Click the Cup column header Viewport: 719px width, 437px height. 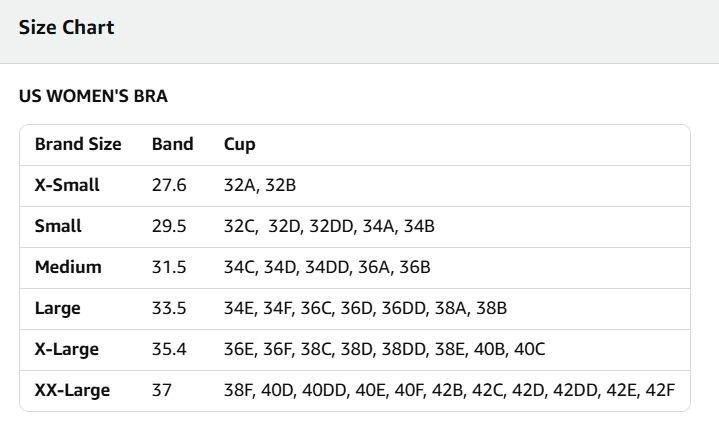(x=239, y=144)
